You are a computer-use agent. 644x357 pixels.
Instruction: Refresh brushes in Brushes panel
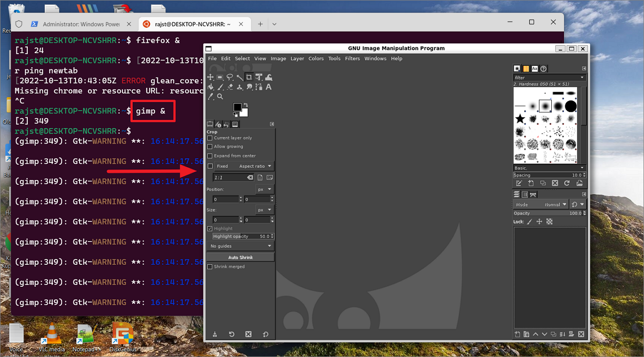point(567,183)
